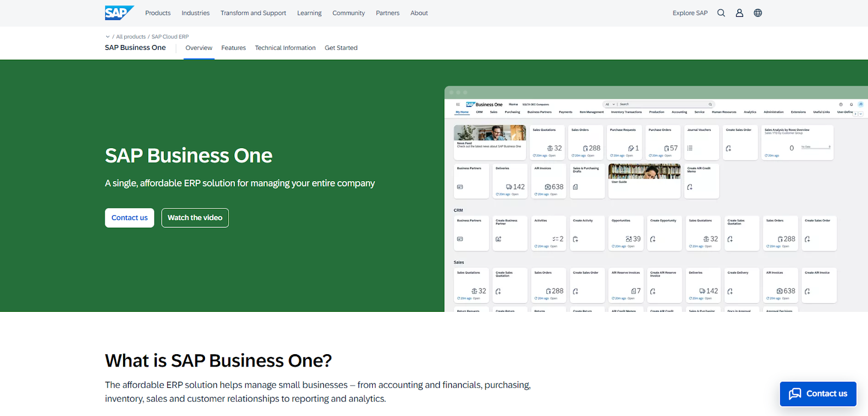868x416 pixels.
Task: Click A/R Reserve Invoices tile showing 7
Action: (626, 285)
